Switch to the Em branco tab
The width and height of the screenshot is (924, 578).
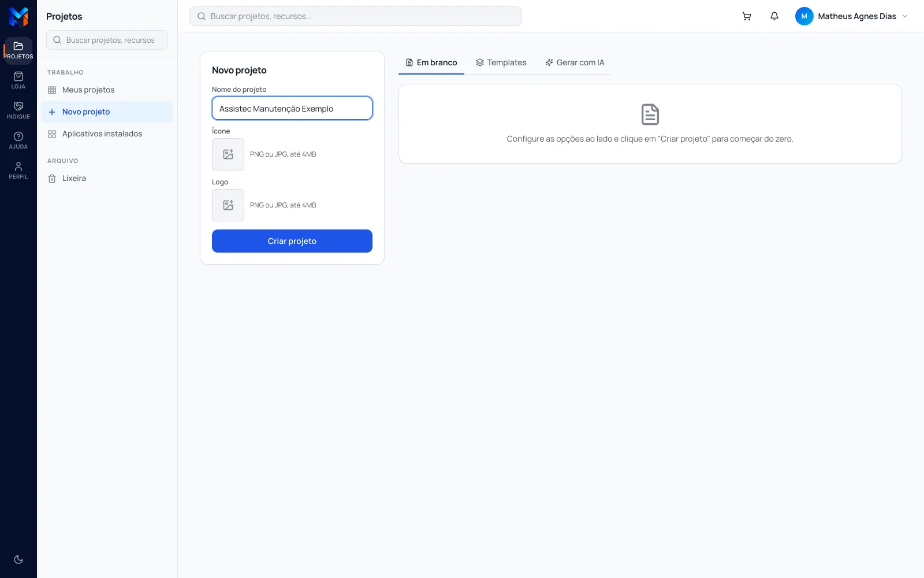431,62
